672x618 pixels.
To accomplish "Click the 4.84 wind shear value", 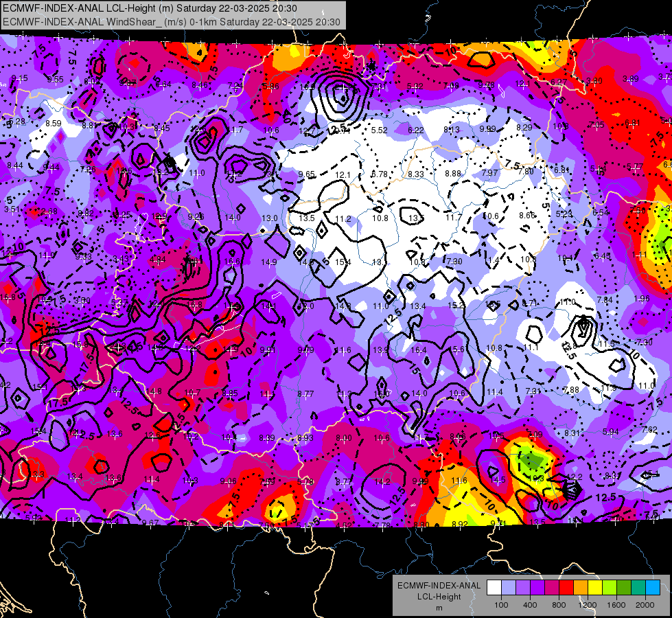I will tap(157, 260).
